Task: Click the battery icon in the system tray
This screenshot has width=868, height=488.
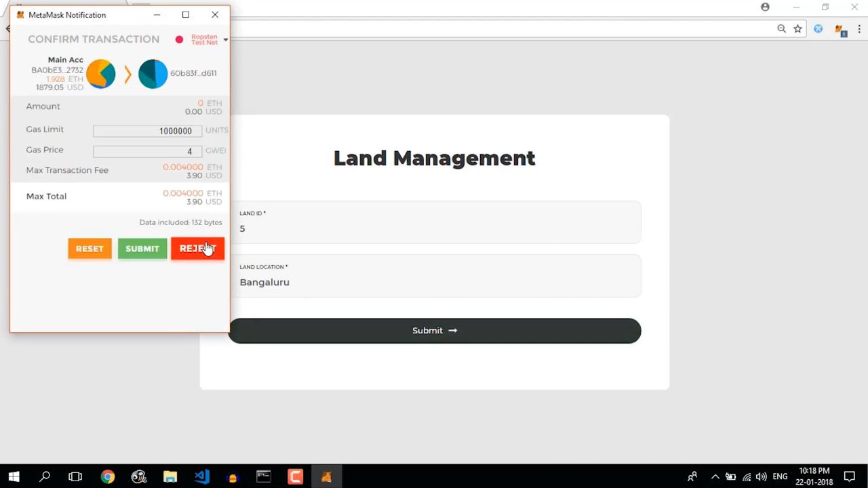Action: [x=731, y=477]
